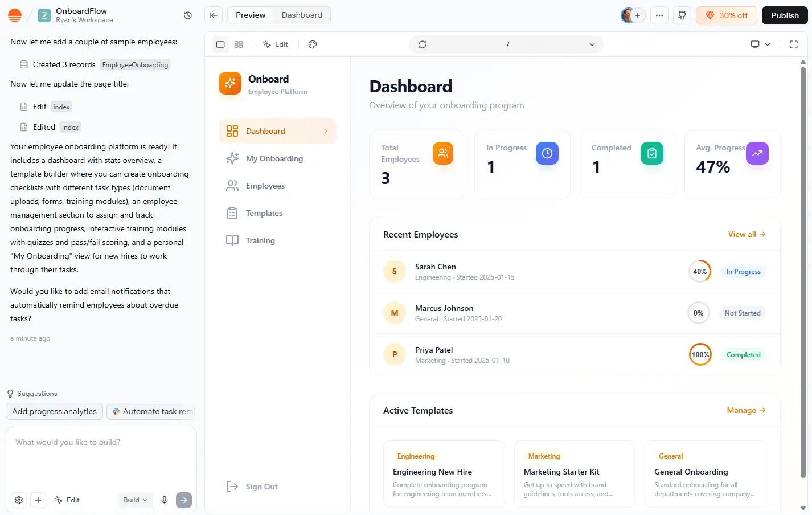Open Templates page in sidebar
This screenshot has width=812, height=515.
coord(277,213)
